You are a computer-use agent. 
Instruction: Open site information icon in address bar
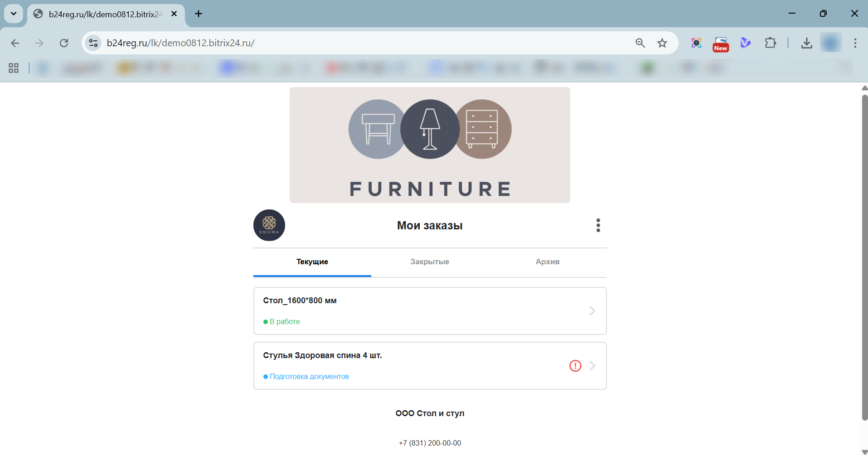click(93, 43)
